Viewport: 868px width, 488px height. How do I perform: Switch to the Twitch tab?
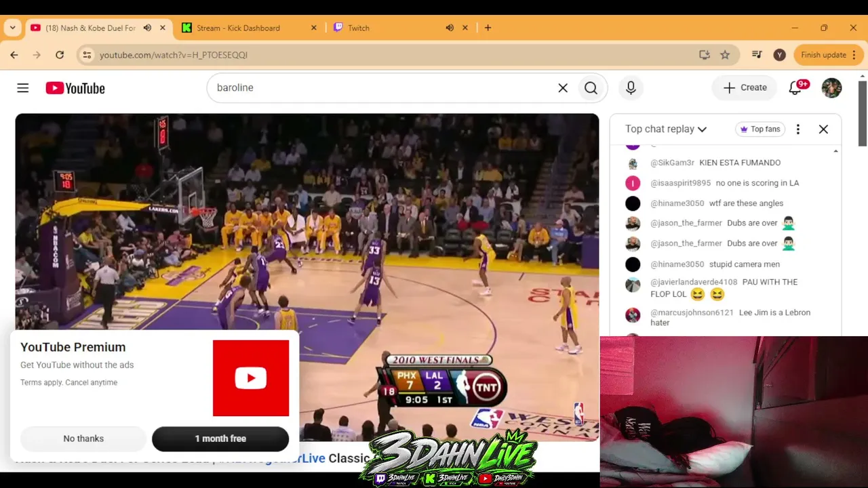[x=359, y=28]
